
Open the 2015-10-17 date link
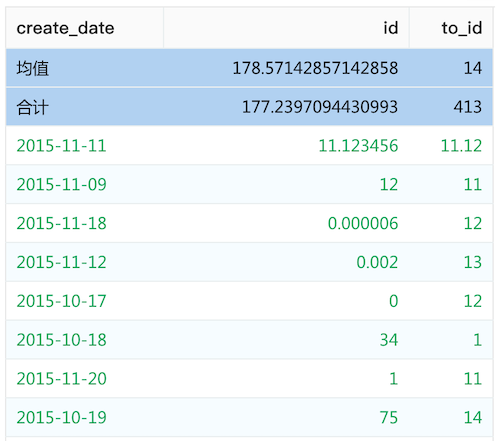pyautogui.click(x=62, y=301)
